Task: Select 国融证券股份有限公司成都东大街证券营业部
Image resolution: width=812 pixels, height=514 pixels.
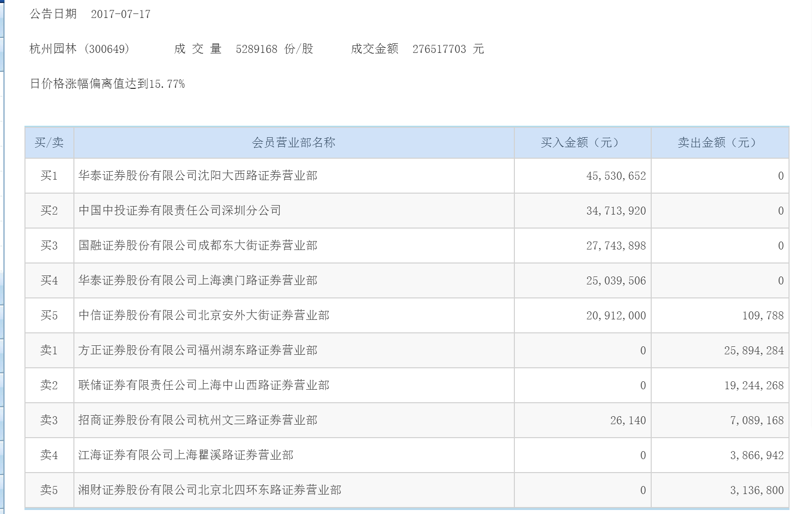Action: [x=198, y=246]
